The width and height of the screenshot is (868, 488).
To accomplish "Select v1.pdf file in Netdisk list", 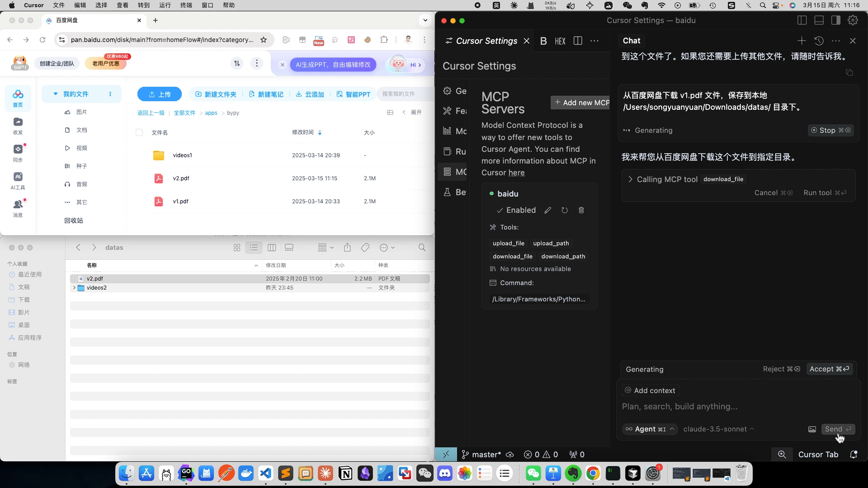I will (180, 201).
